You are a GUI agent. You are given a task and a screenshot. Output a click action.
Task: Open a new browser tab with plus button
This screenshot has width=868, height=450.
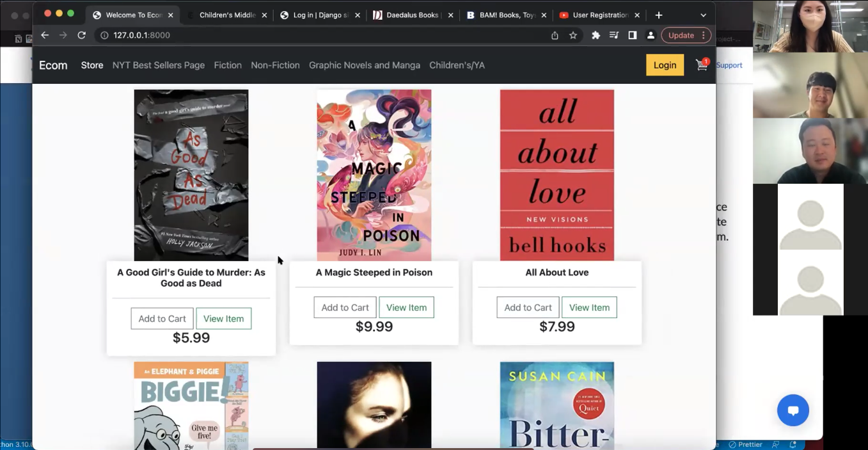[x=659, y=15]
